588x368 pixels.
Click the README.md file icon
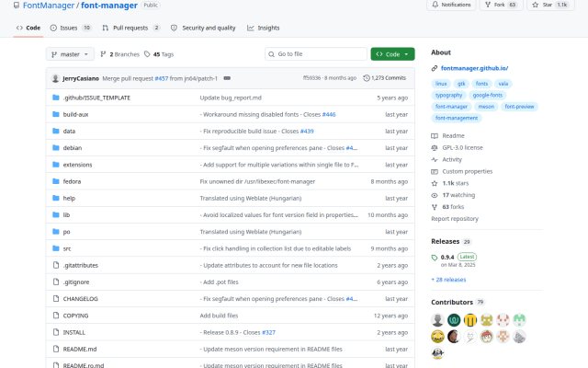tap(56, 349)
